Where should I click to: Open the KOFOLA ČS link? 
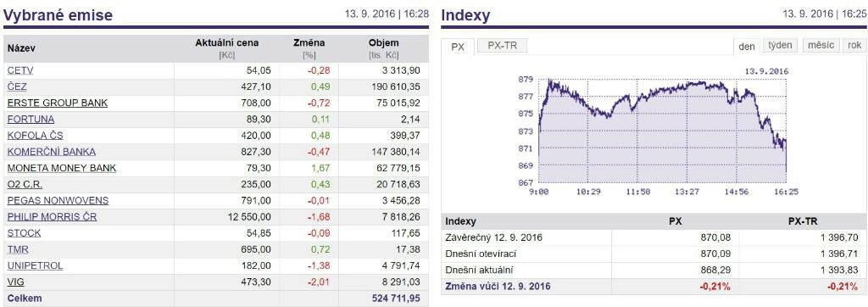36,135
